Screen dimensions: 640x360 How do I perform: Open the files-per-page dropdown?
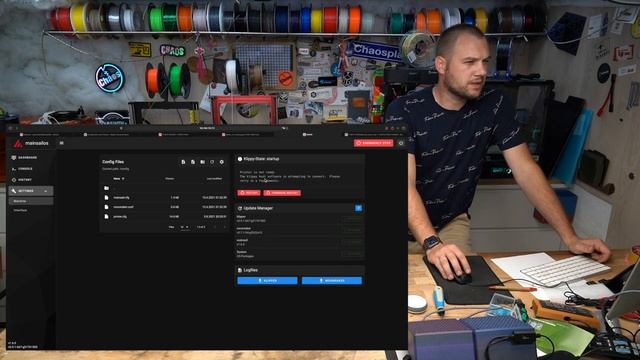(x=184, y=227)
